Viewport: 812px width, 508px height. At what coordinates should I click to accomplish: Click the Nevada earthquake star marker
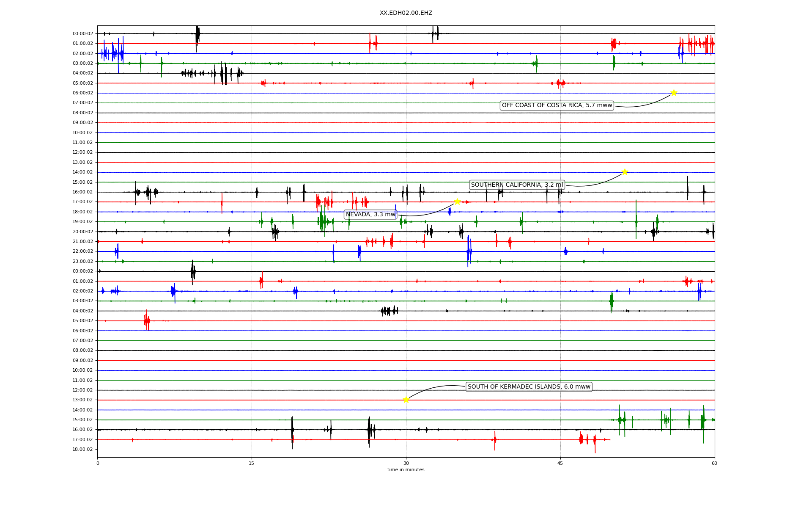click(457, 202)
